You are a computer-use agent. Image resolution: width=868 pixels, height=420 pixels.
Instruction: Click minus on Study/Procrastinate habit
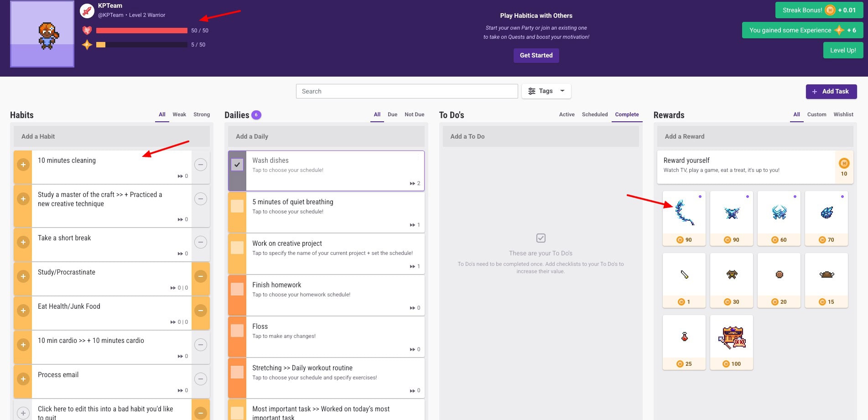200,276
